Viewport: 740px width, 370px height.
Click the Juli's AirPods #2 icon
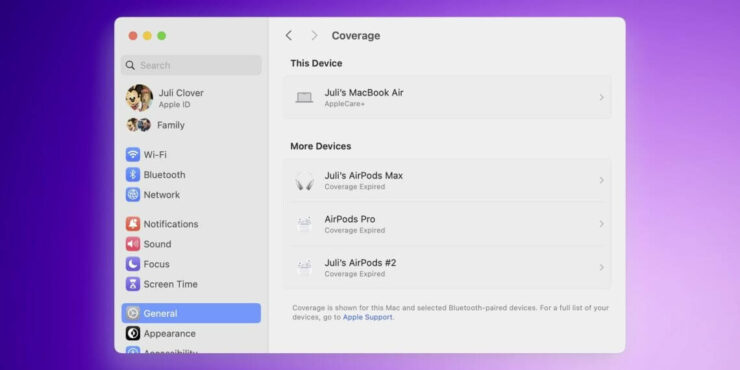click(x=304, y=267)
